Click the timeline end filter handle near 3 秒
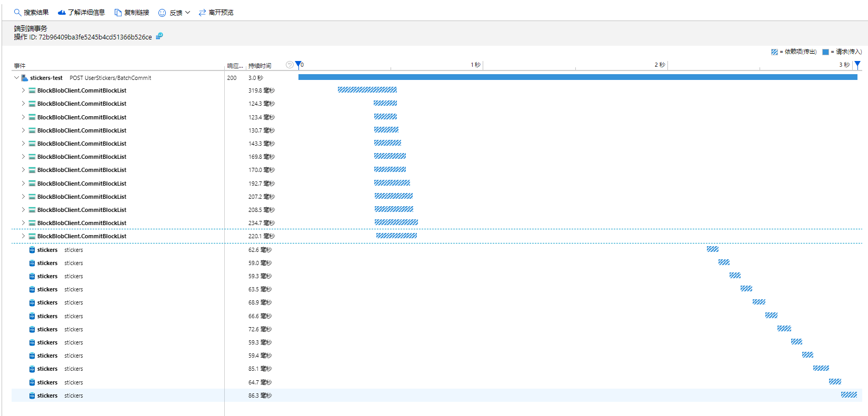This screenshot has width=868, height=416. 857,65
